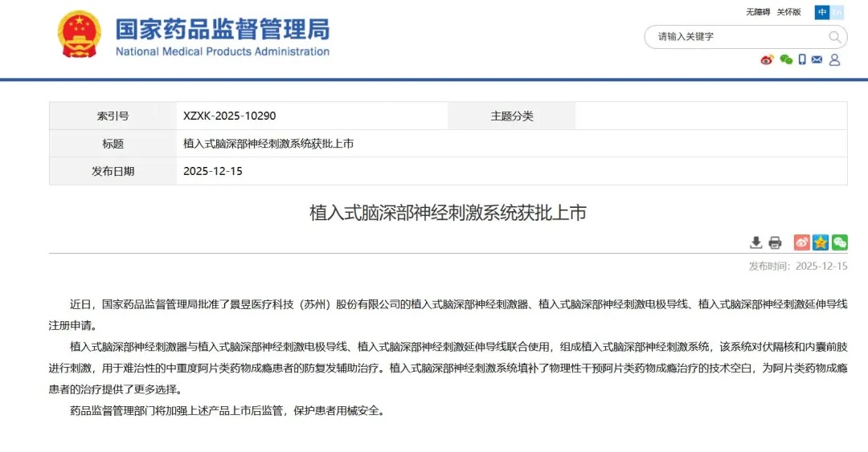Enable the 关怀版 care mode
The width and height of the screenshot is (868, 452).
point(788,12)
